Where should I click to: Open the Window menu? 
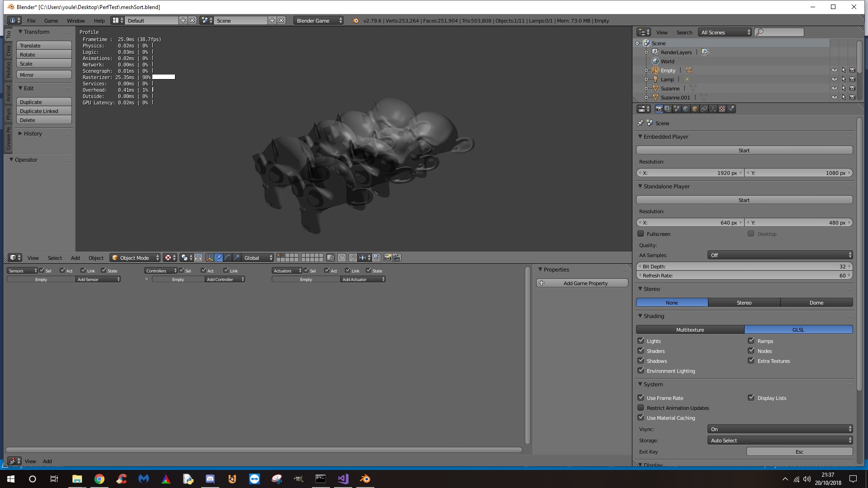pyautogui.click(x=75, y=21)
